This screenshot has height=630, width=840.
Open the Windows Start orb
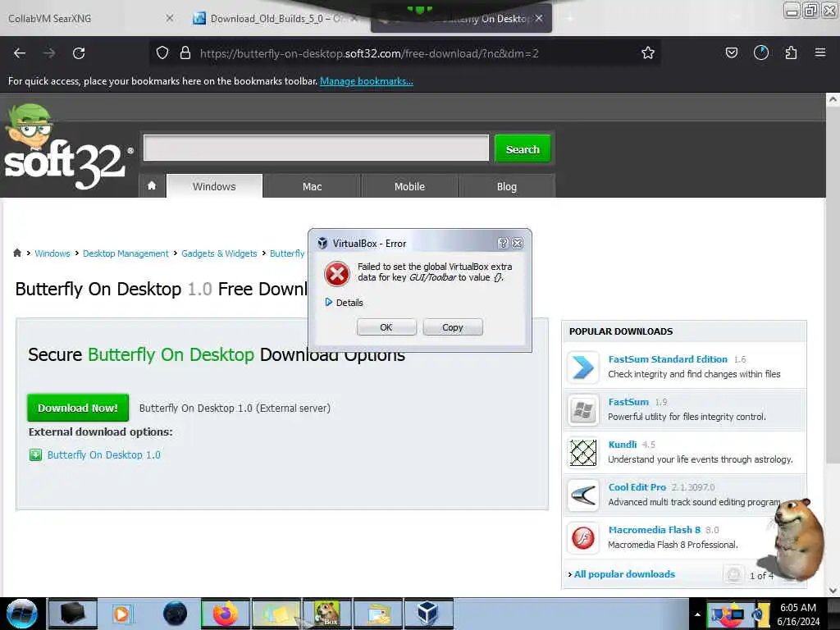pyautogui.click(x=22, y=614)
